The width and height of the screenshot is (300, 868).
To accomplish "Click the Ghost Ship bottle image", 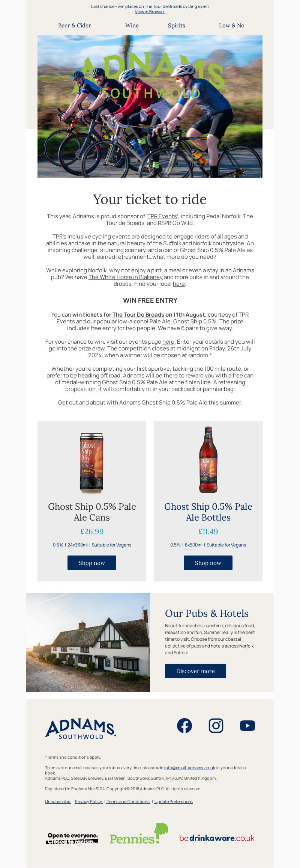I will pyautogui.click(x=208, y=459).
